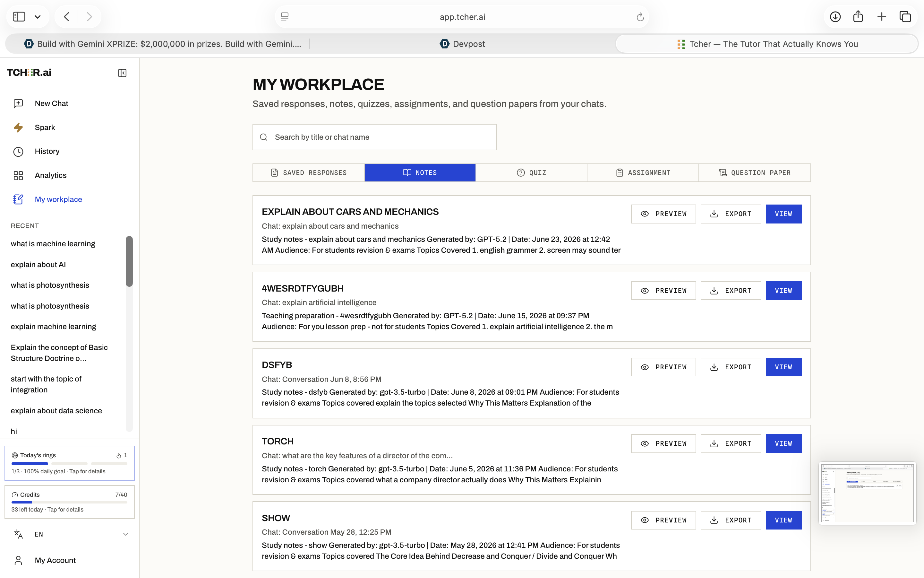Viewport: 924px width, 578px height.
Task: Open recent chat 'hi'
Action: [x=14, y=431]
